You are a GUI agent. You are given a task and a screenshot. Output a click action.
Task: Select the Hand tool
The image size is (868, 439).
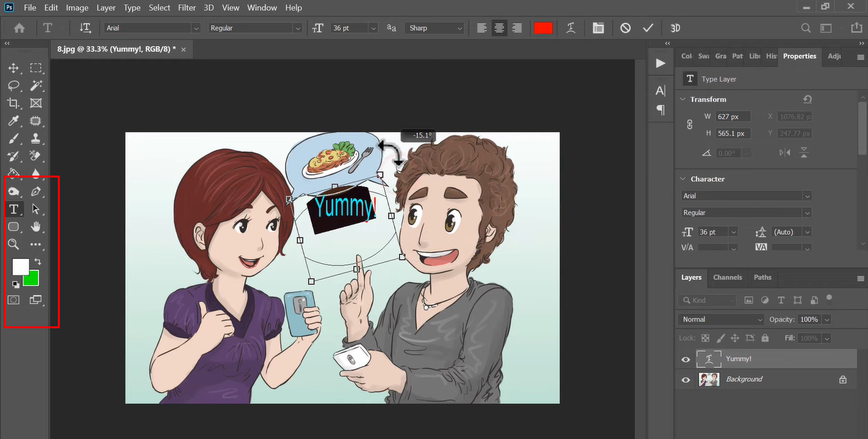click(36, 226)
